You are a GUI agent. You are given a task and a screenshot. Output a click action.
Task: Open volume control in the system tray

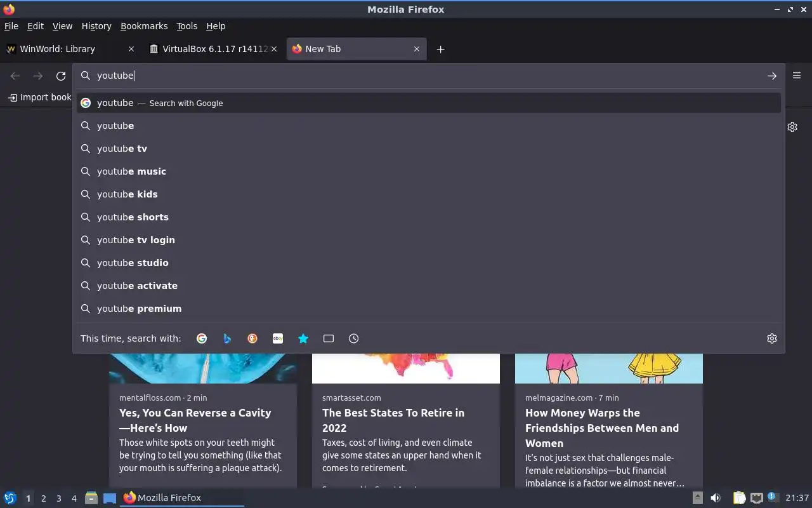point(716,498)
